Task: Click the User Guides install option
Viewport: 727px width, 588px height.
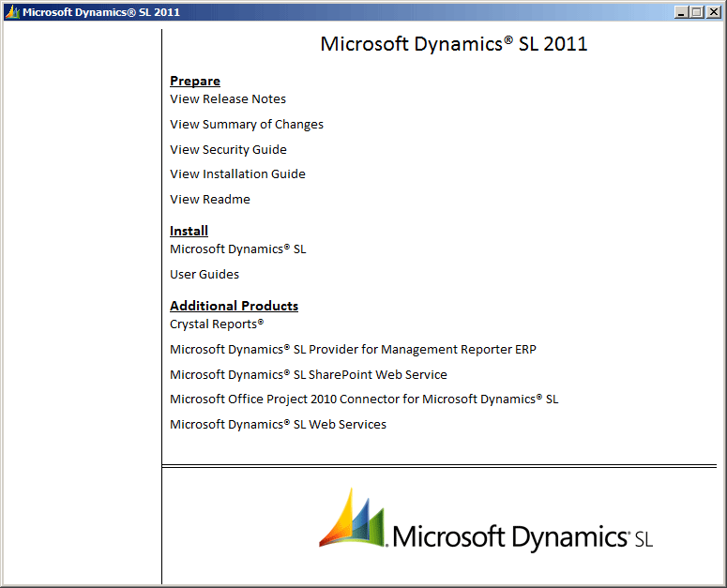Action: [x=204, y=275]
